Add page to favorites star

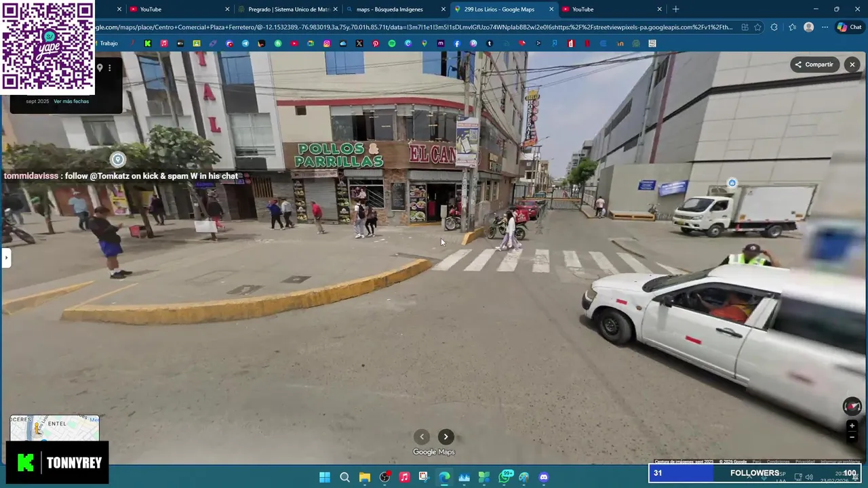coord(757,27)
